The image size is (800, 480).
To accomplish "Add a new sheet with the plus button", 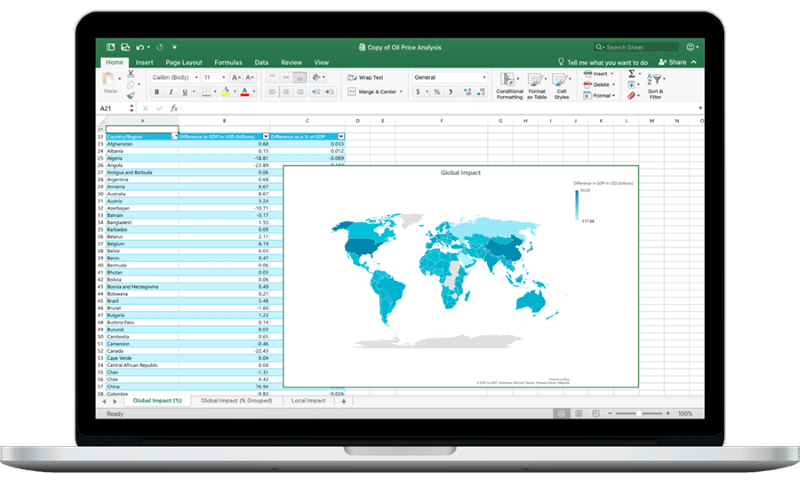I will (343, 401).
